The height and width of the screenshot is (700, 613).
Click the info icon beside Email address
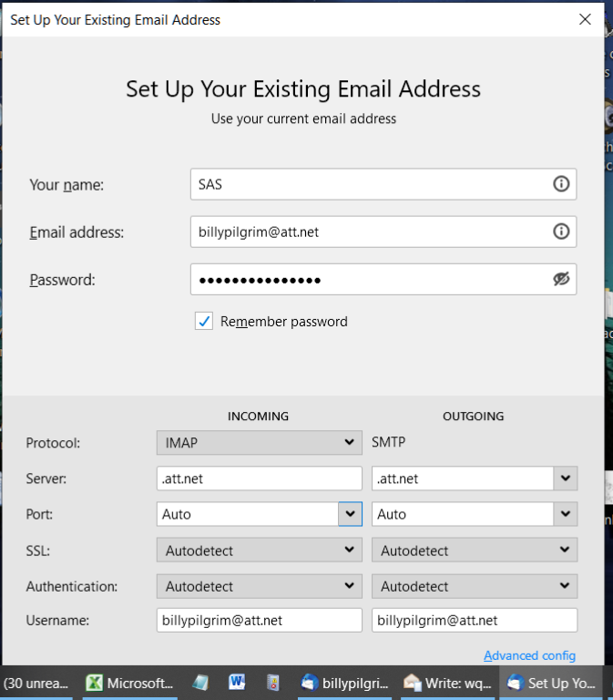[561, 232]
